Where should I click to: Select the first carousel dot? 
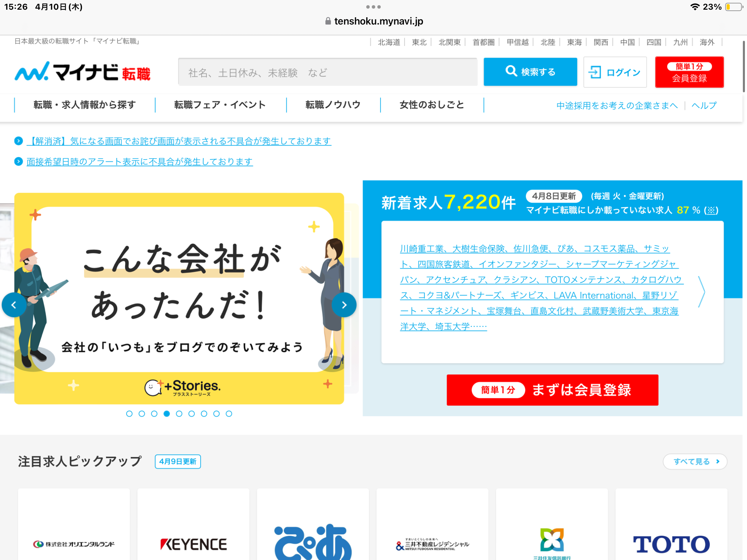pyautogui.click(x=129, y=413)
